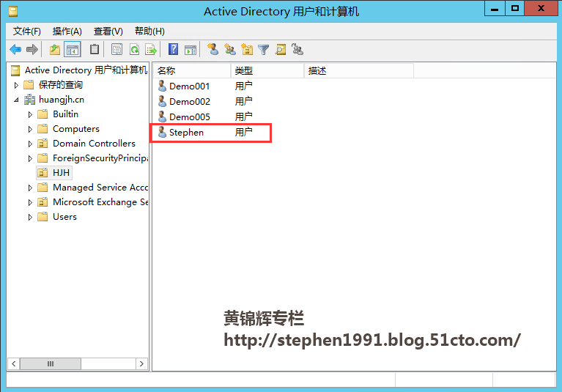
Task: Select the 保存的查询 tree item
Action: click(x=61, y=84)
